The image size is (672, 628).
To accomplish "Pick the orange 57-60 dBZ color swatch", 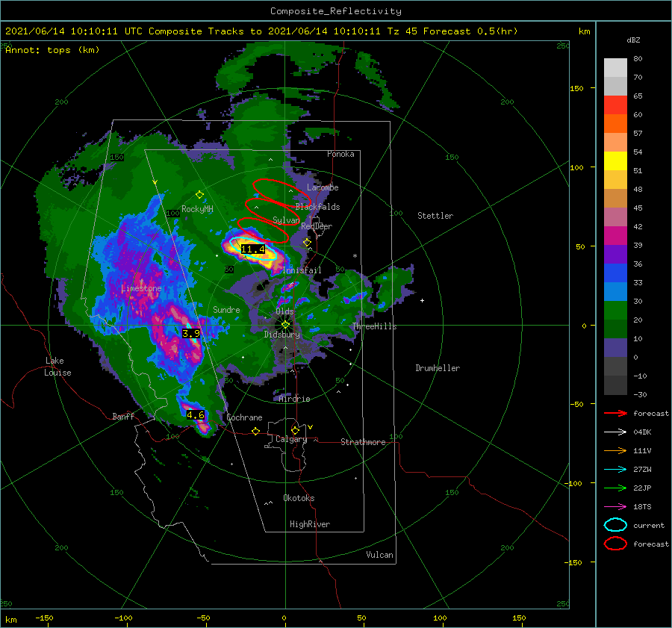I will 615,124.
